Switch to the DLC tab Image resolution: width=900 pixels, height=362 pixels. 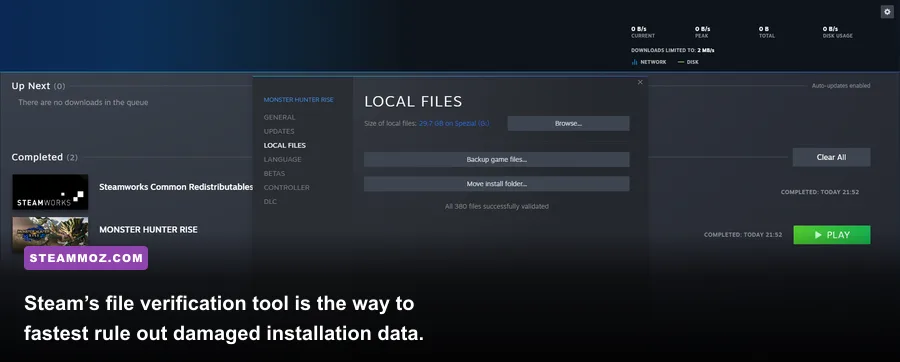[x=270, y=201]
